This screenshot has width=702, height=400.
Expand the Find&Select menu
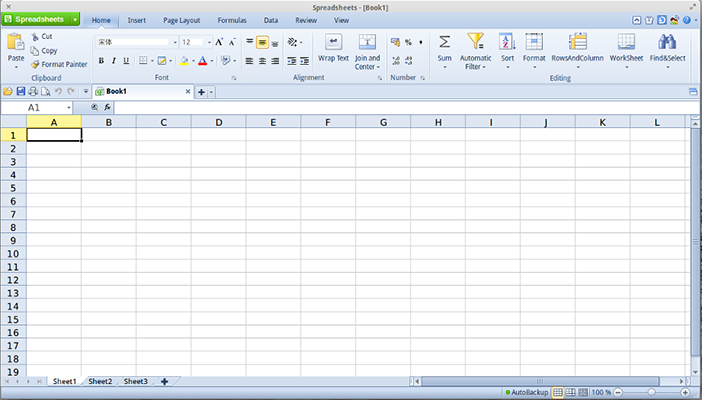pos(668,68)
